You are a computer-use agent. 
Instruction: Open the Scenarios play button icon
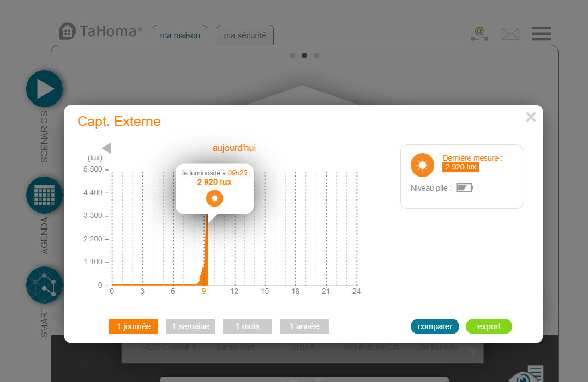45,89
